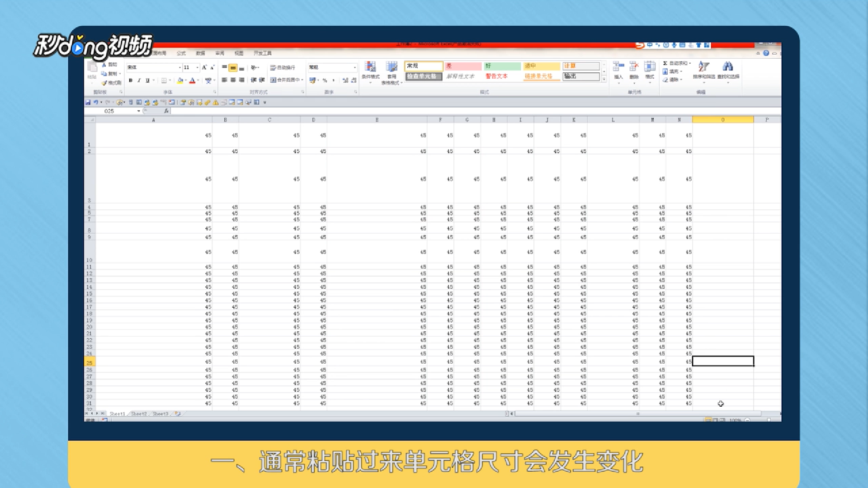This screenshot has width=868, height=488.
Task: Open the Developer Tools ribbon tab
Action: click(x=262, y=53)
